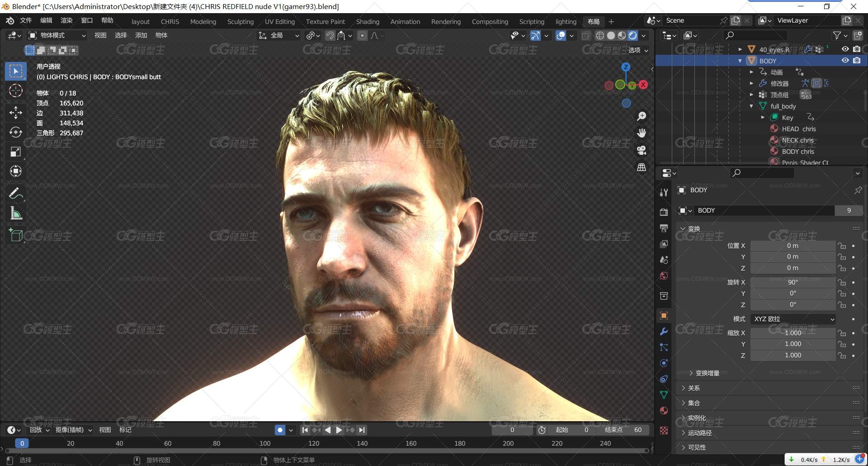The image size is (868, 466).
Task: Collapse the BODY outliner row
Action: [740, 61]
